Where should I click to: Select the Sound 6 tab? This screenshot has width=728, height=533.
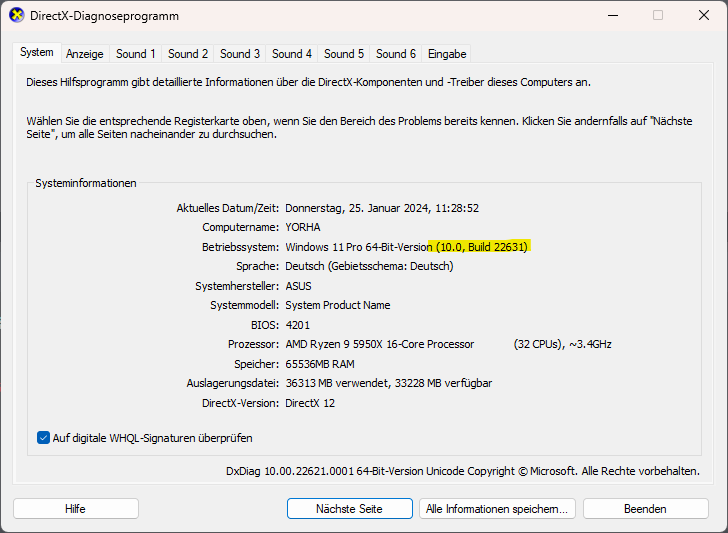396,54
